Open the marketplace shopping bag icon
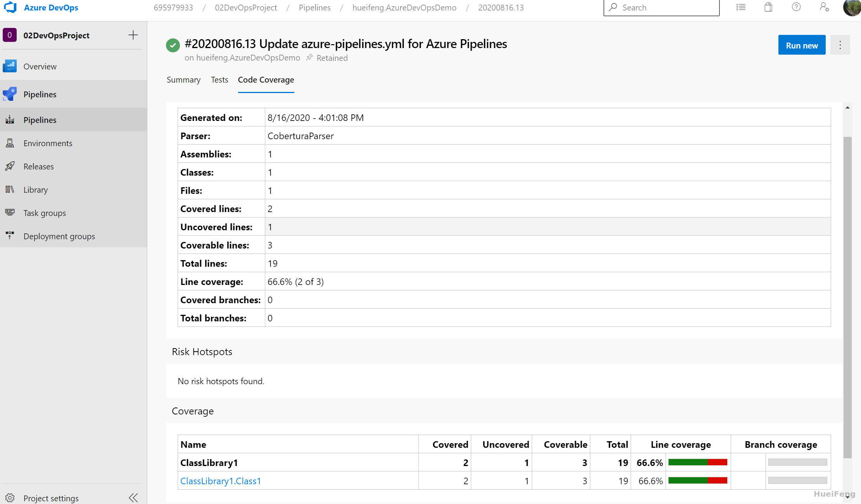This screenshot has height=504, width=861. (768, 7)
